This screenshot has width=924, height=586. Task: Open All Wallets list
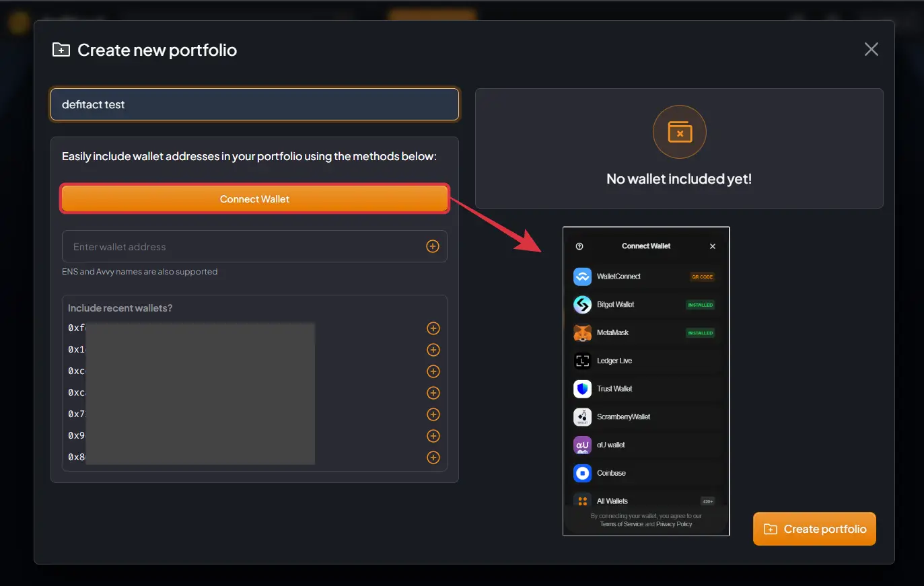click(x=645, y=501)
